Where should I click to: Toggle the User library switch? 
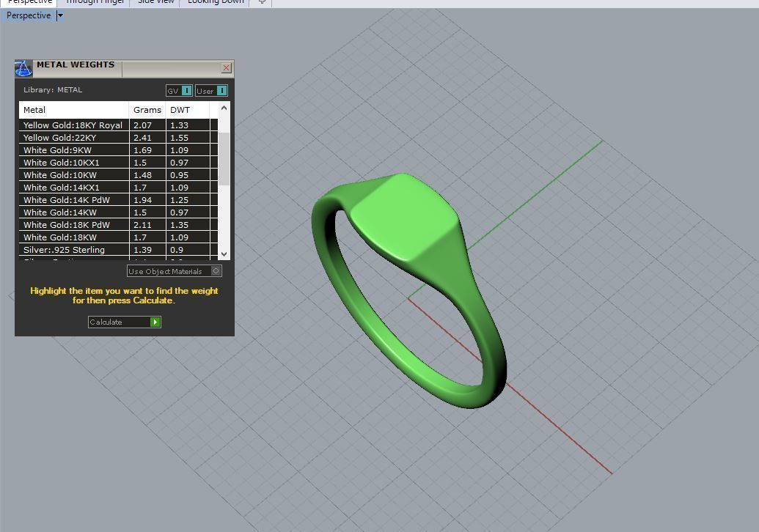coord(211,90)
